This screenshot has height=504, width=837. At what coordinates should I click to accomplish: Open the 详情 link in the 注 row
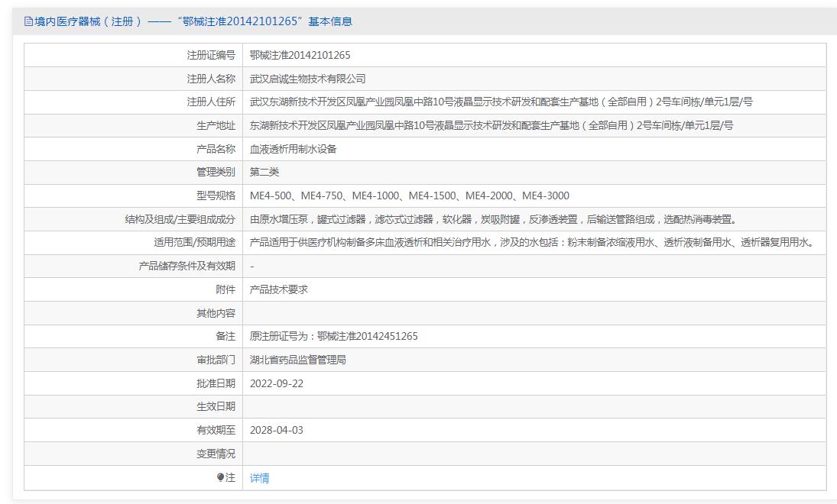[259, 478]
